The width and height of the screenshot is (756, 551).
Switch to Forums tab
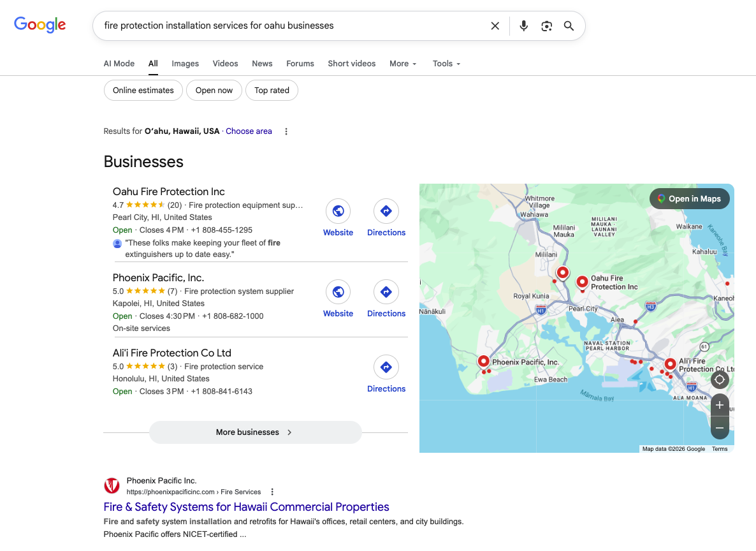(300, 64)
